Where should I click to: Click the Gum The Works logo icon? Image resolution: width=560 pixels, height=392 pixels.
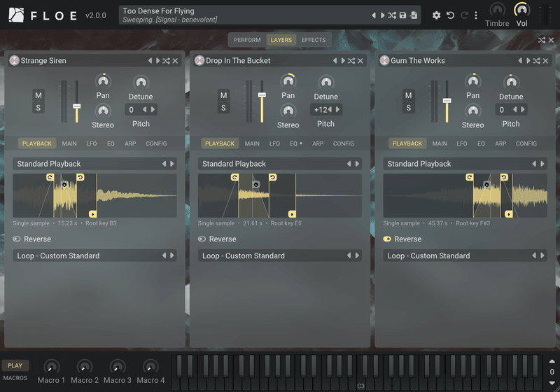(x=384, y=61)
